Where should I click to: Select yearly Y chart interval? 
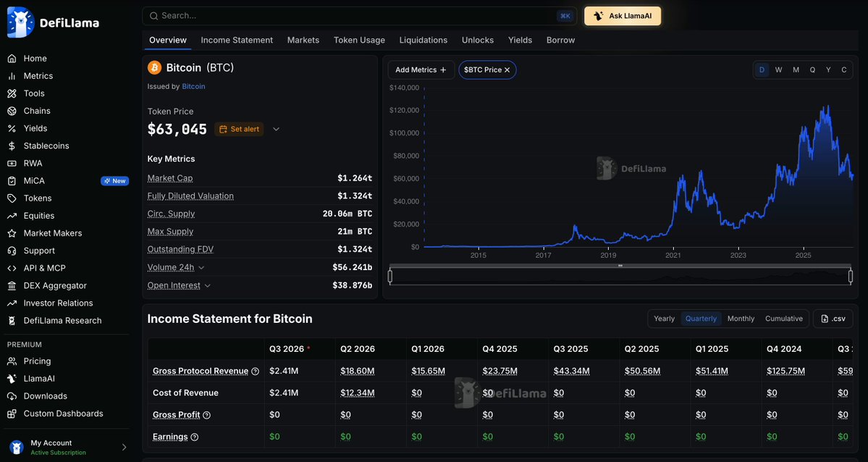828,70
